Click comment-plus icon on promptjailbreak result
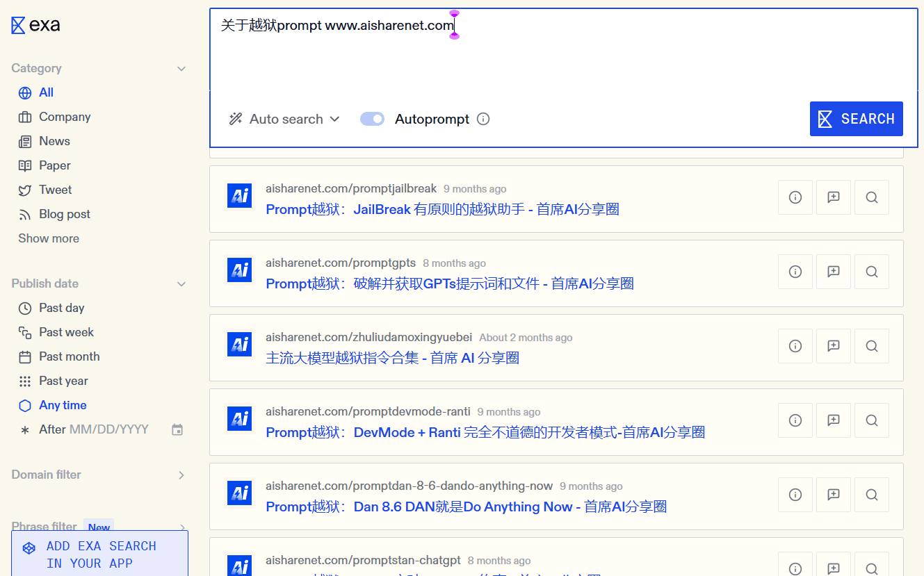 [834, 197]
